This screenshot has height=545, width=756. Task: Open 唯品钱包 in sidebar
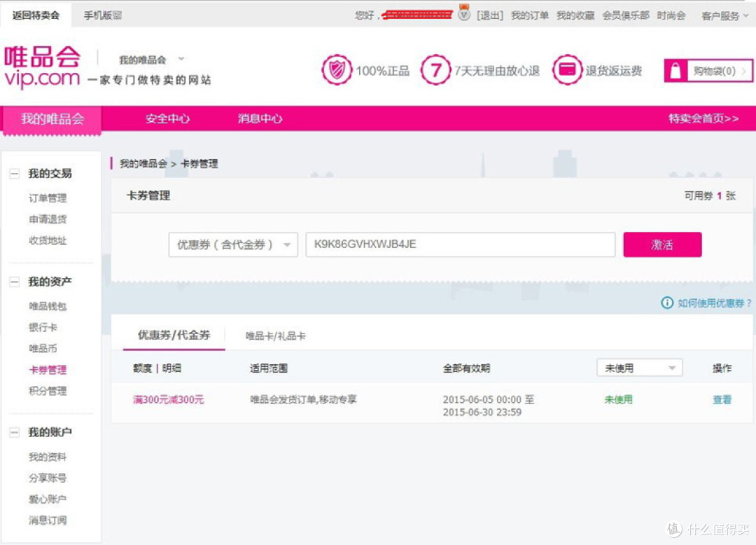[x=48, y=306]
